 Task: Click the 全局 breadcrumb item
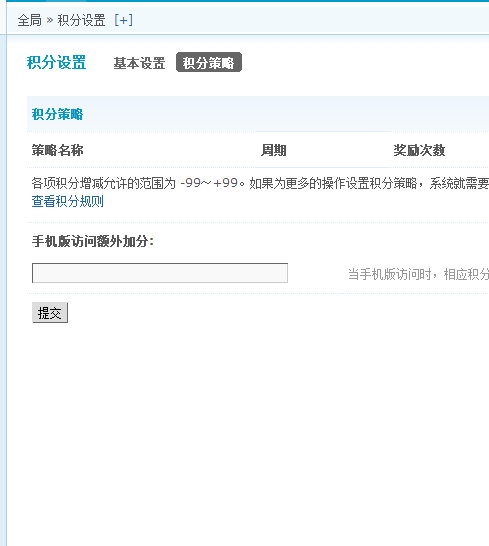(30, 20)
